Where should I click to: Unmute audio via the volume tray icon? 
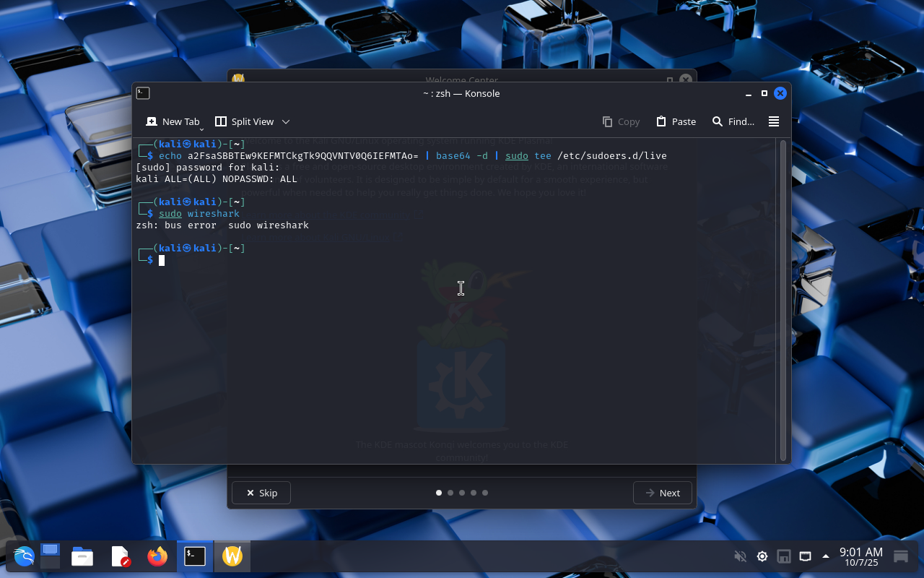[740, 556]
